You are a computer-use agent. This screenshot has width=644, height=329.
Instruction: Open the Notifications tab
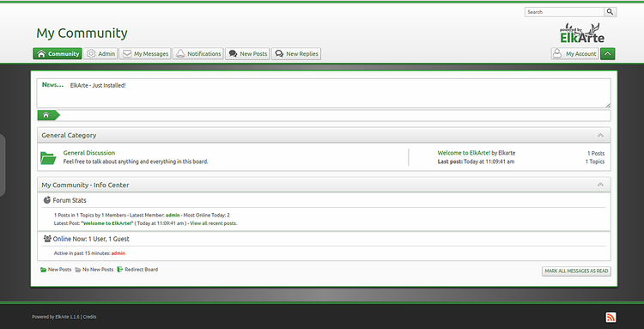pos(198,54)
